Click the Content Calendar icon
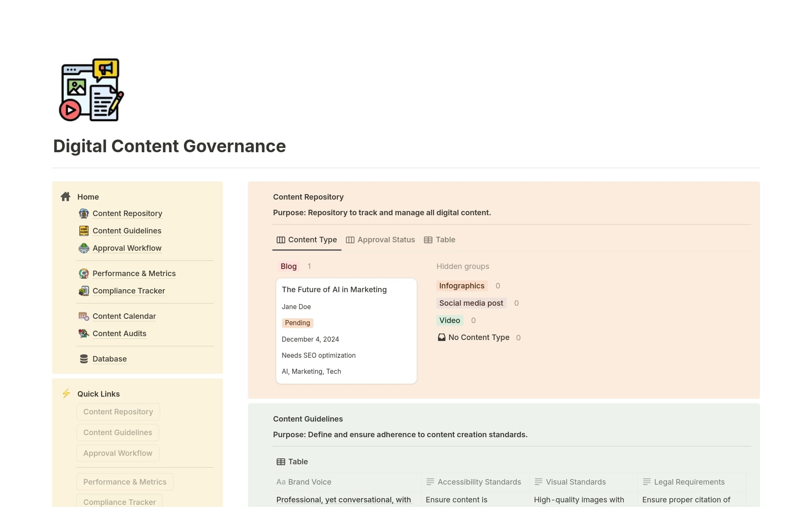 click(x=84, y=316)
